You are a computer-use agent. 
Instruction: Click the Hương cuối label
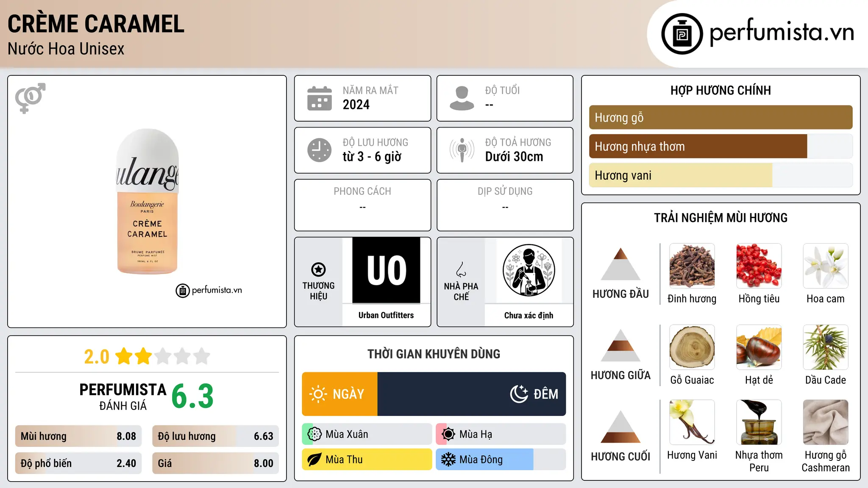click(620, 457)
